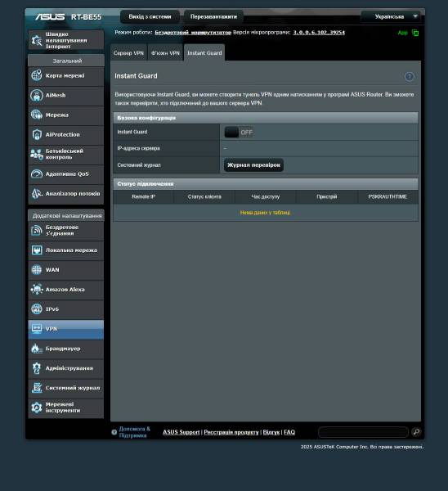Open the firmware version link
The width and height of the screenshot is (448, 491).
(319, 32)
